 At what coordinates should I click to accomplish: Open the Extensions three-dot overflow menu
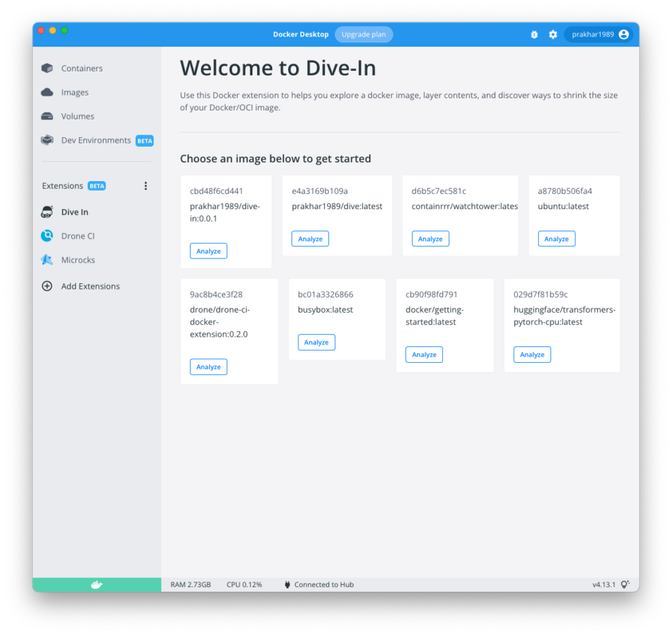tap(145, 186)
